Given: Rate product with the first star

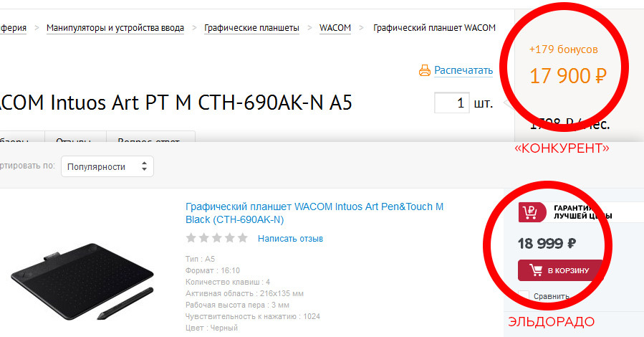Looking at the screenshot, I should (x=191, y=237).
